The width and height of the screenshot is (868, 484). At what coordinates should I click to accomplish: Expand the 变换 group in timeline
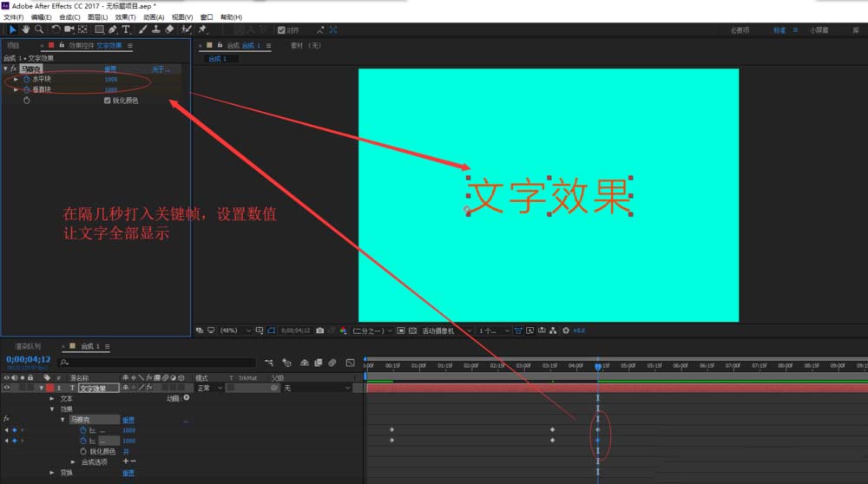coord(52,473)
